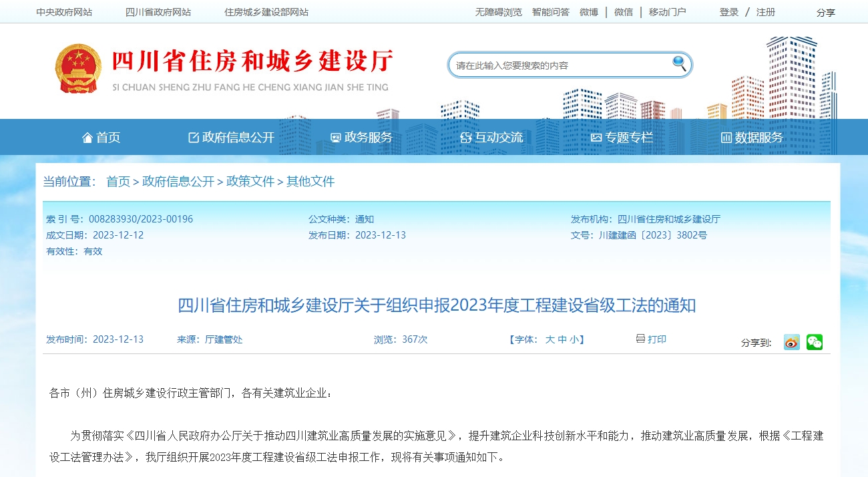Click the national emblem site logo
The height and width of the screenshot is (477, 868).
pyautogui.click(x=78, y=67)
